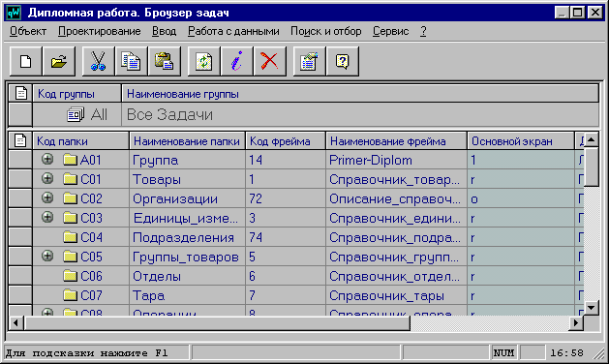Select the row header next to C04

pos(20,237)
